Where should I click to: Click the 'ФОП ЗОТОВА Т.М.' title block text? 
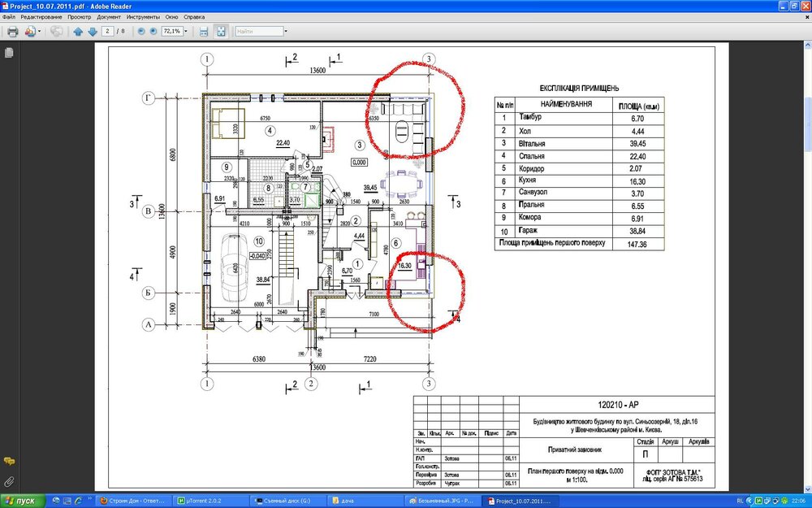(x=673, y=473)
